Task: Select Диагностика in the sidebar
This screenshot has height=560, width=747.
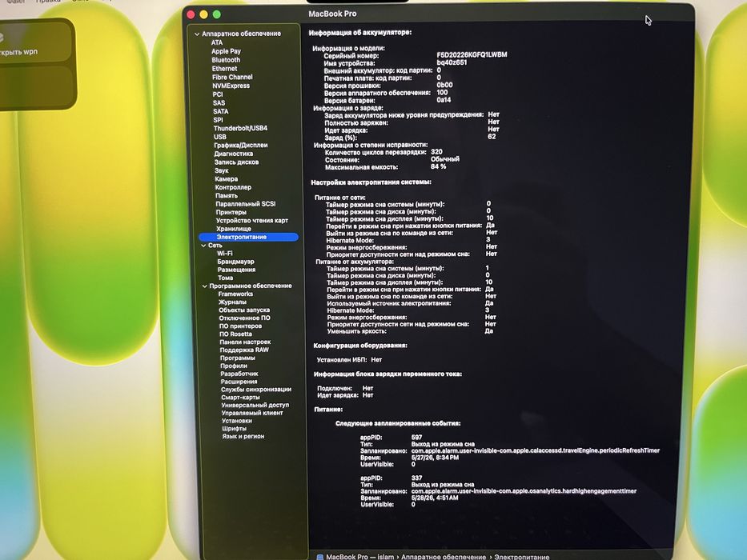Action: [234, 154]
